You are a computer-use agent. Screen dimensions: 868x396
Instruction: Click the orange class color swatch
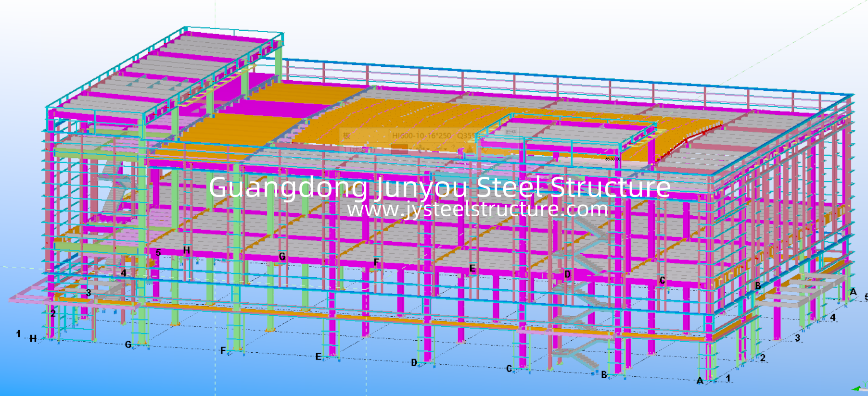399,149
